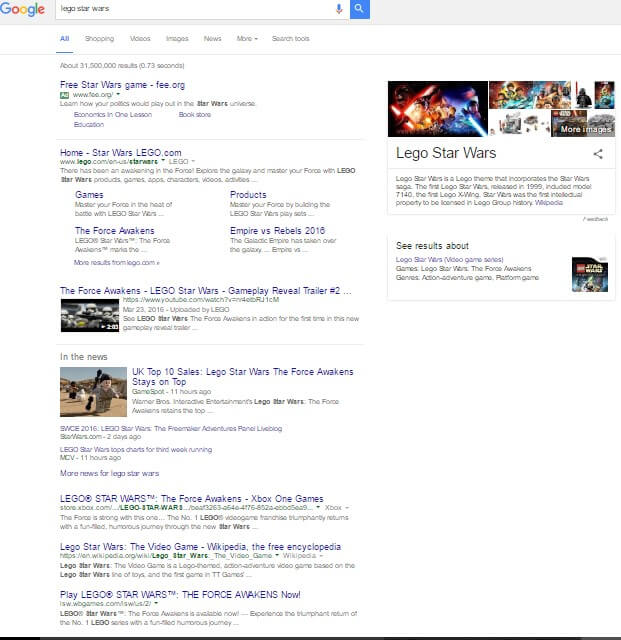Open dropdown arrow beside lego.com/en-us/starwars URL
621x640 pixels.
pyautogui.click(x=163, y=161)
